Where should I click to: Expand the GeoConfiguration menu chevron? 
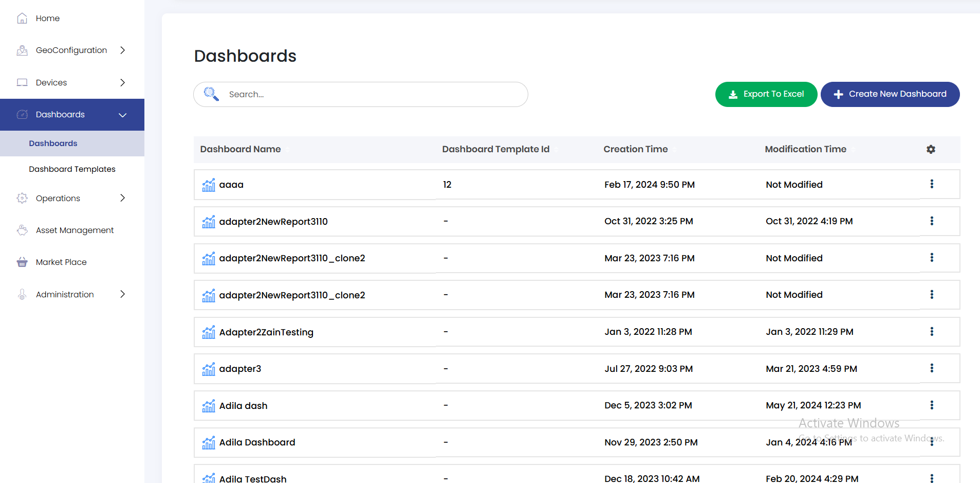coord(122,50)
